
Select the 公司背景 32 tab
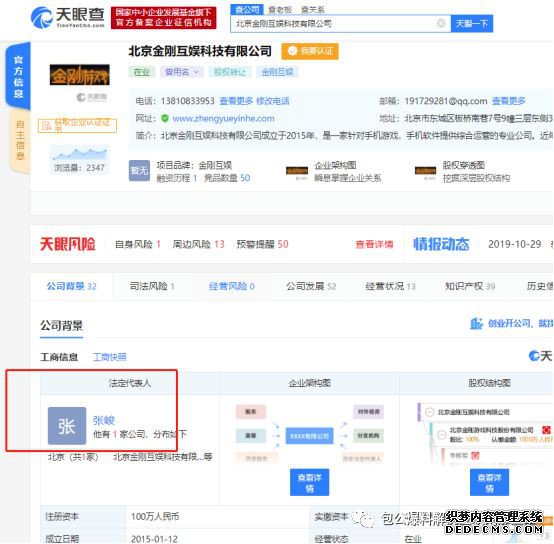point(71,286)
